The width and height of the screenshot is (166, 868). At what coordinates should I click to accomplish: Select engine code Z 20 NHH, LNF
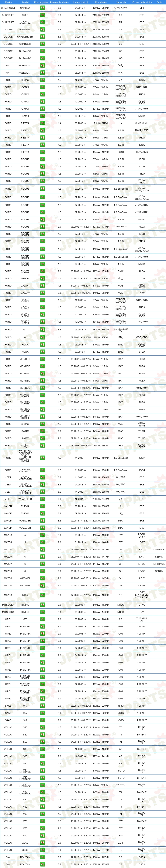click(x=142, y=619)
